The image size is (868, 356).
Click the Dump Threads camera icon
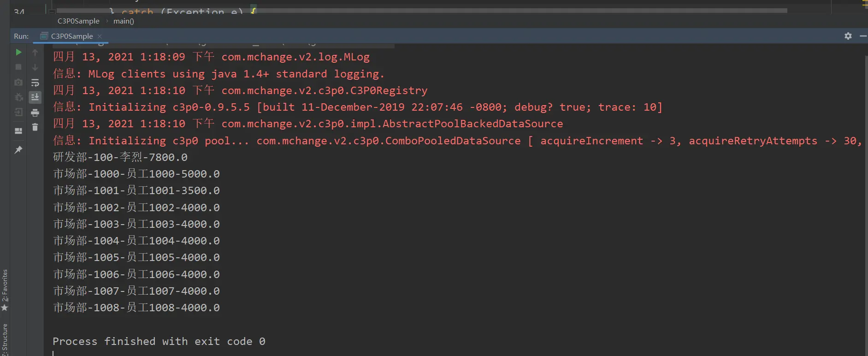tap(18, 82)
